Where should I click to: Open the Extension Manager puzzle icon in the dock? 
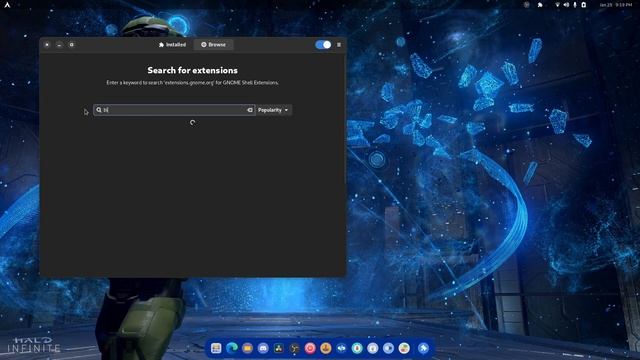(x=423, y=348)
